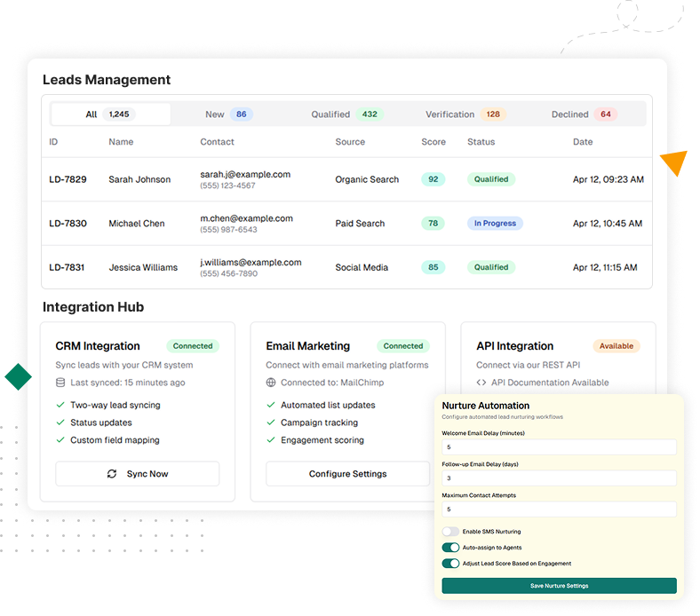Edit the Maximum Contact Attempts field
Viewport: 700px width, 616px height.
[x=560, y=509]
